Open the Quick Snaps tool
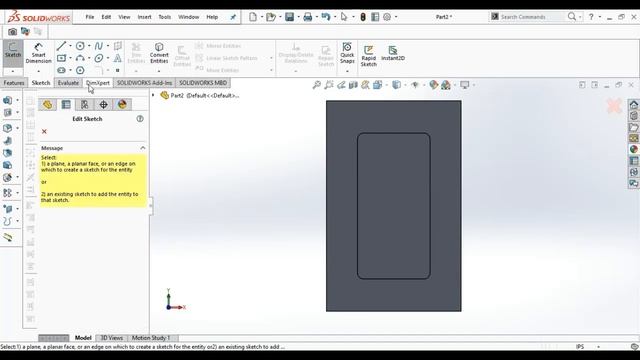The width and height of the screenshot is (640, 360). [x=347, y=53]
